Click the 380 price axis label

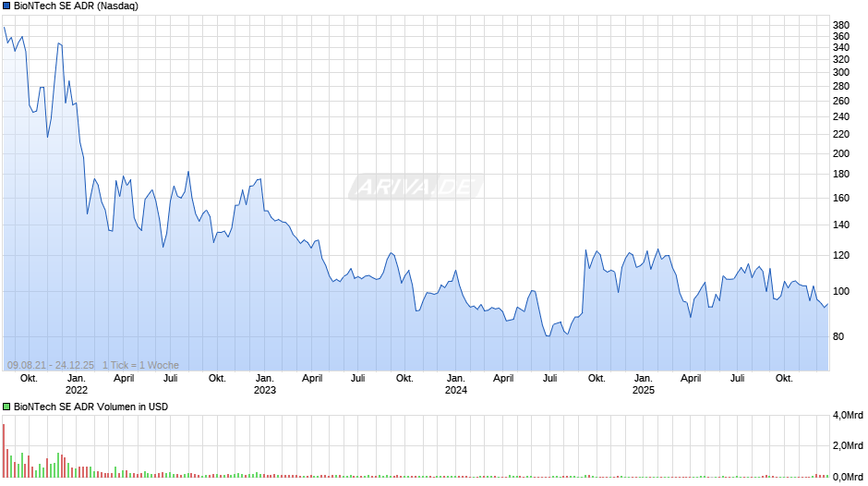coord(841,26)
